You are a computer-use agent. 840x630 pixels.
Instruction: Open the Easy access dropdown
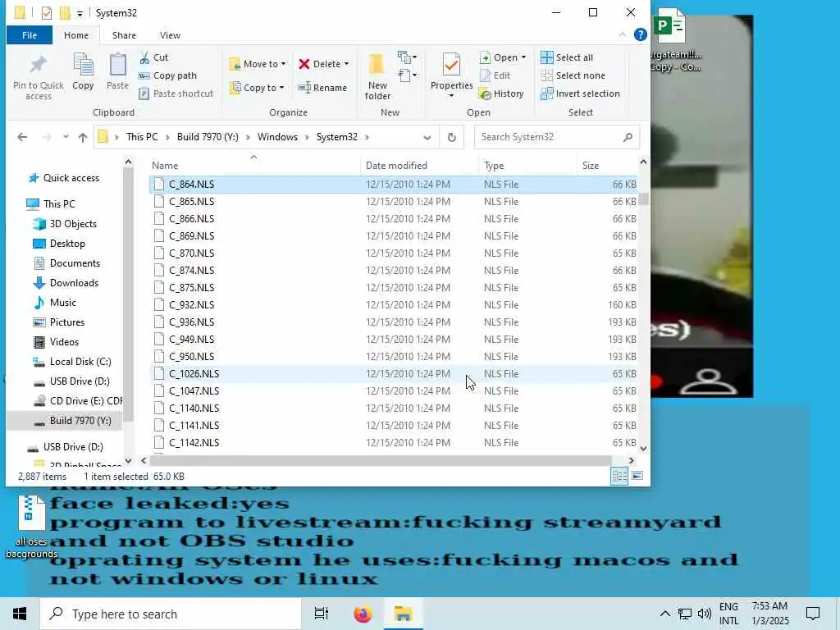click(x=407, y=75)
